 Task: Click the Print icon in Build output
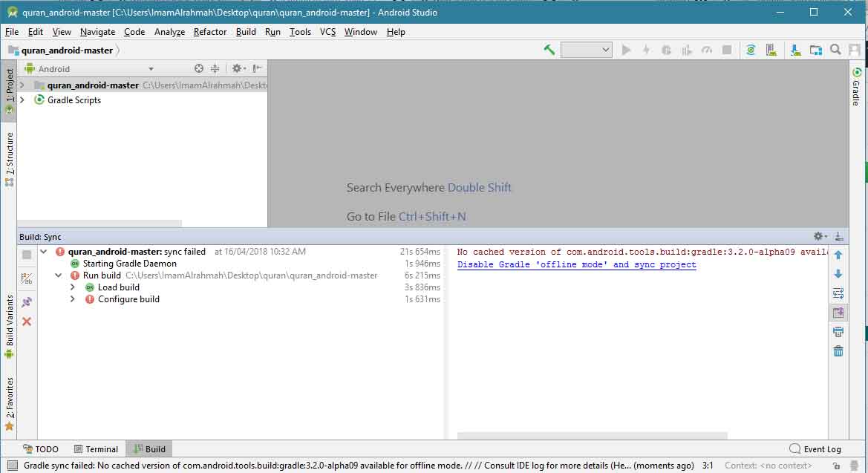[x=838, y=333]
